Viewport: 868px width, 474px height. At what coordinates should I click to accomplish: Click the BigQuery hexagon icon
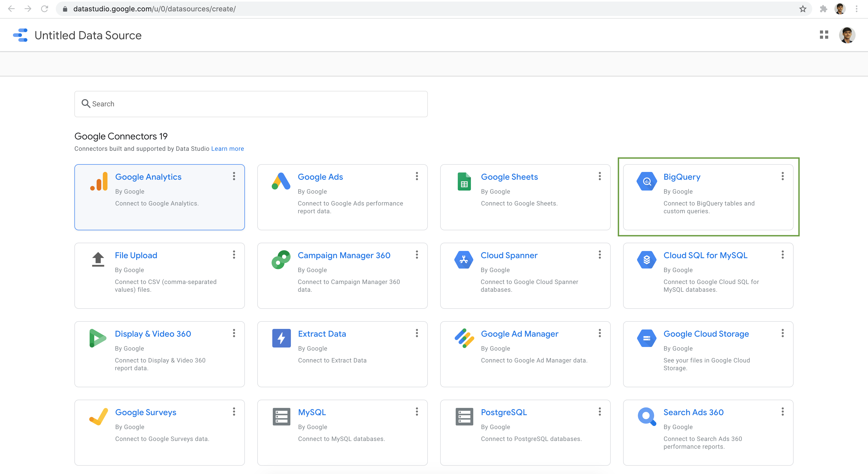[x=647, y=181]
